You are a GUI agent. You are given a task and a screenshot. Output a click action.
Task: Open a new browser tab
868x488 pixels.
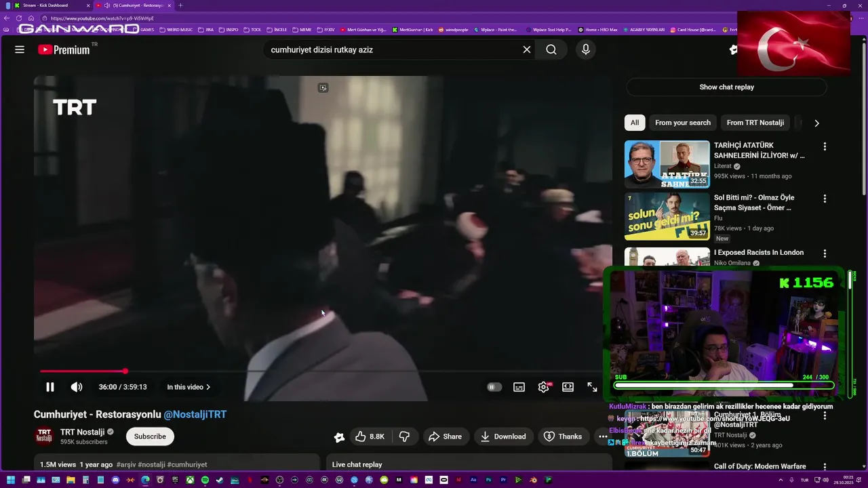180,5
